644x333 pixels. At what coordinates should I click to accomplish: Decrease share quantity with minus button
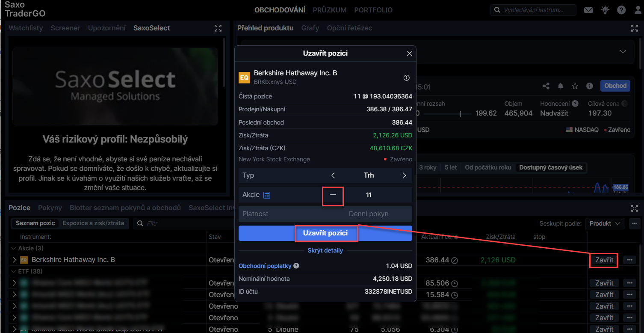(x=333, y=195)
